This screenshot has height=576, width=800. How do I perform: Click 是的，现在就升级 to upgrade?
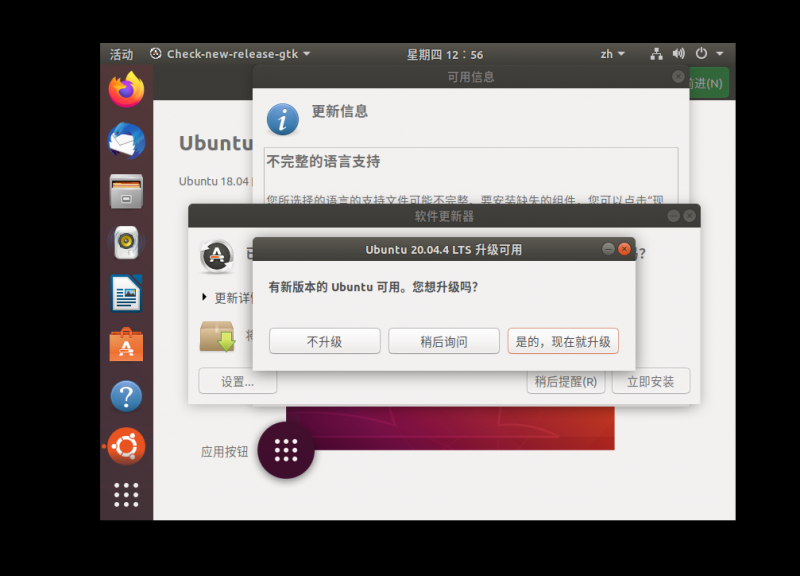pos(563,341)
